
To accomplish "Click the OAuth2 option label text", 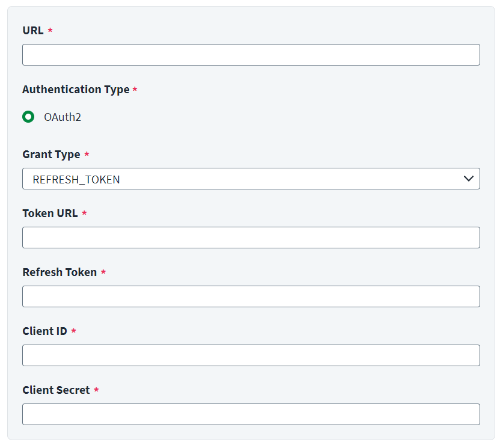I will tap(62, 117).
